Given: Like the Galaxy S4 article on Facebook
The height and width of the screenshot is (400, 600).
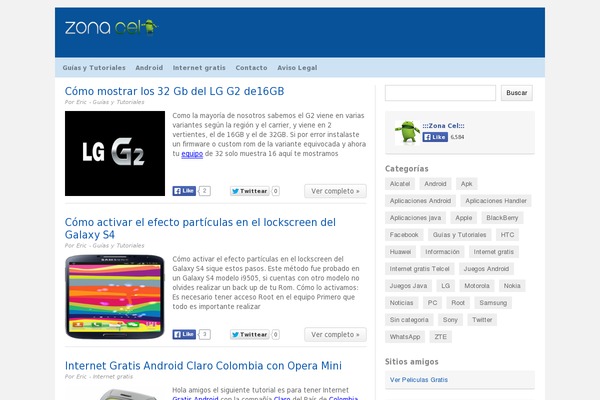Looking at the screenshot, I should (184, 334).
